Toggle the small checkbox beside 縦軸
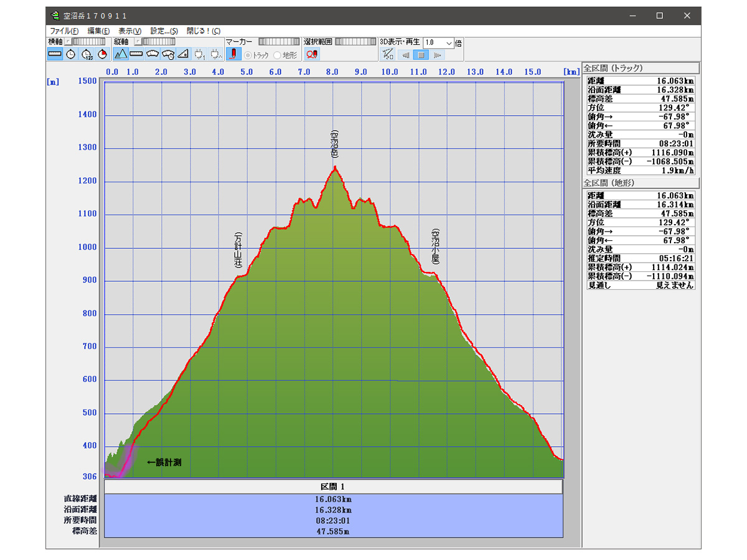Screen dimensions: 747x560 tap(138, 42)
